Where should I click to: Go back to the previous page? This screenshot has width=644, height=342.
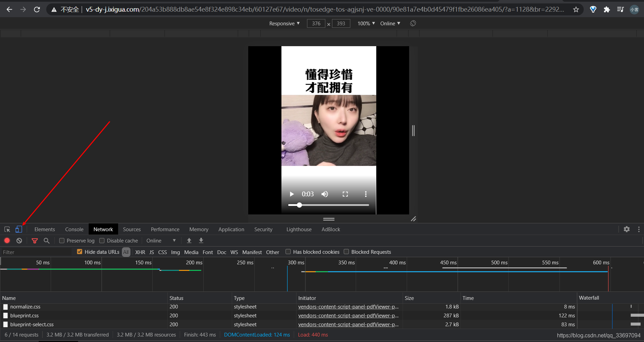pos(9,10)
